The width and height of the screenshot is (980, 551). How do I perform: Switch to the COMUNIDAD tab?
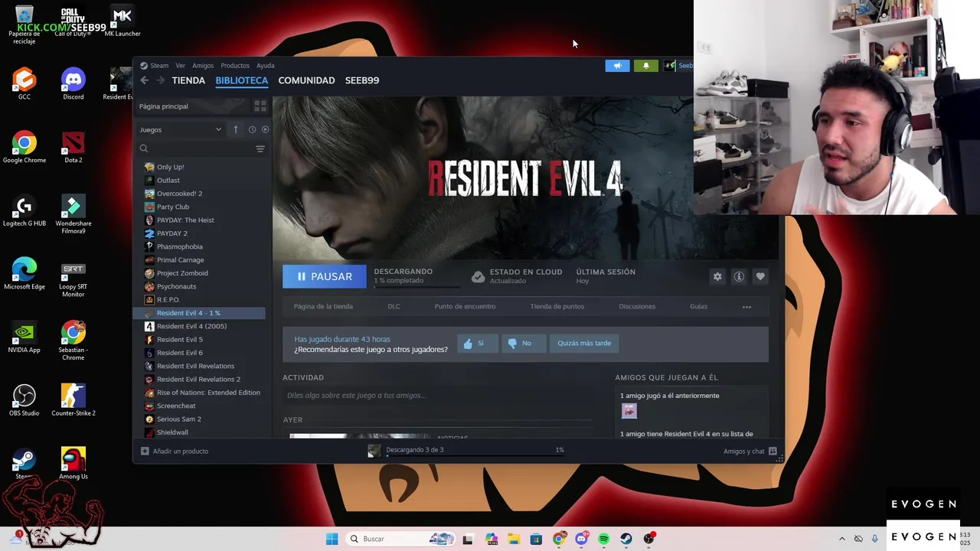click(306, 80)
